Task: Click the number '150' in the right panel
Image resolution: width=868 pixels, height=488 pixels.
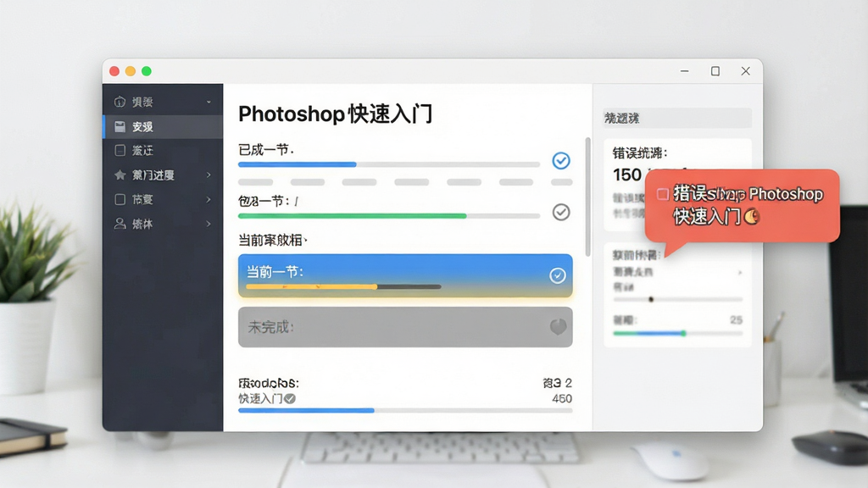Action: point(626,175)
